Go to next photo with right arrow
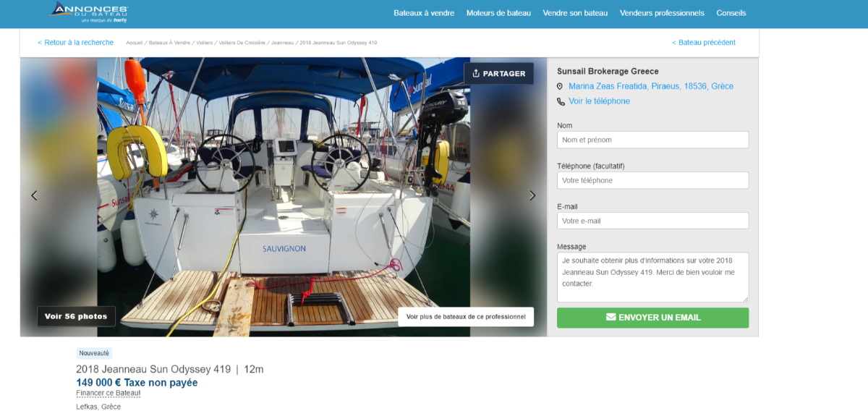868x411 pixels. tap(532, 195)
